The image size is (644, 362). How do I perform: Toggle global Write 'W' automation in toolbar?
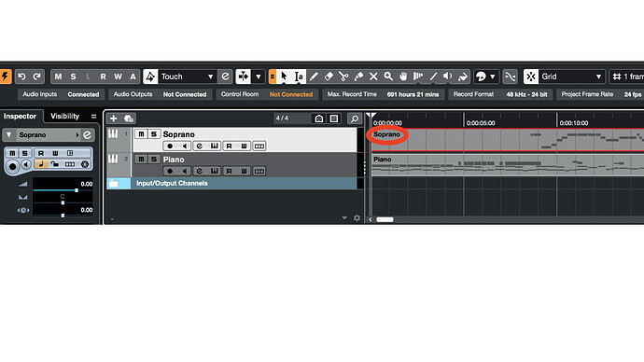pos(118,77)
